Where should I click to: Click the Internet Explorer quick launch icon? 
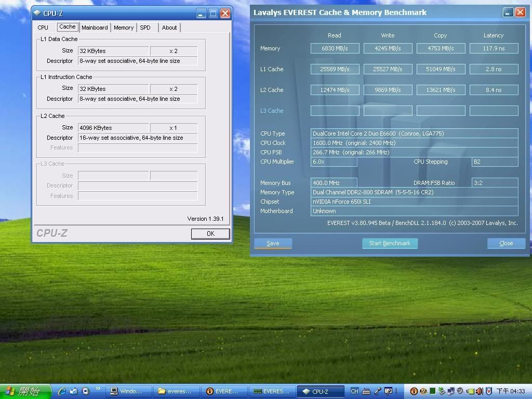click(62, 391)
